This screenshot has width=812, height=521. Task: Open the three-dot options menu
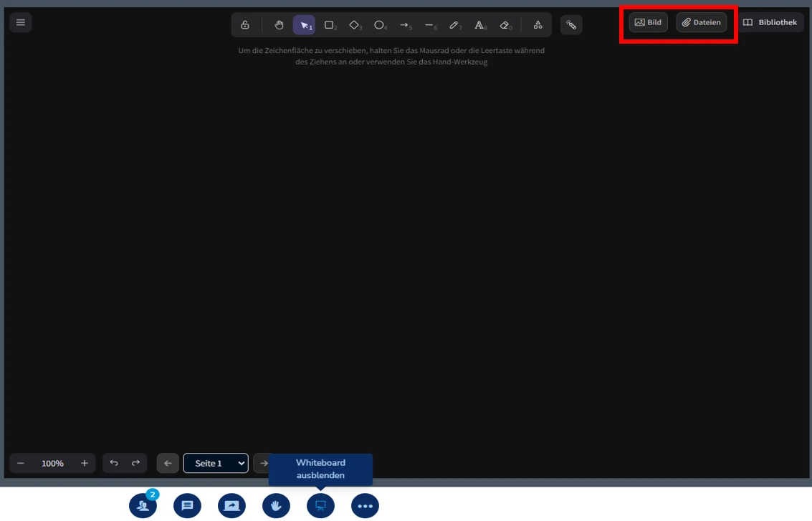coord(365,505)
